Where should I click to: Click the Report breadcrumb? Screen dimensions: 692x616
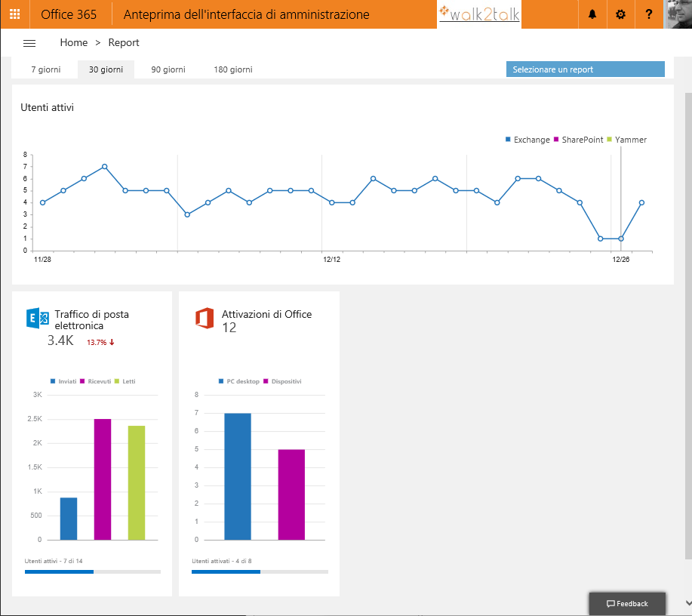tap(124, 42)
